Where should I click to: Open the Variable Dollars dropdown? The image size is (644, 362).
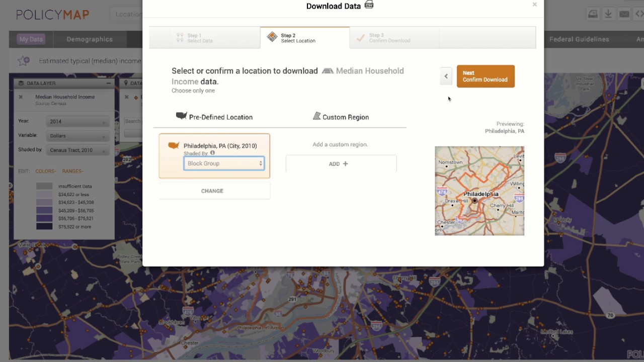77,136
